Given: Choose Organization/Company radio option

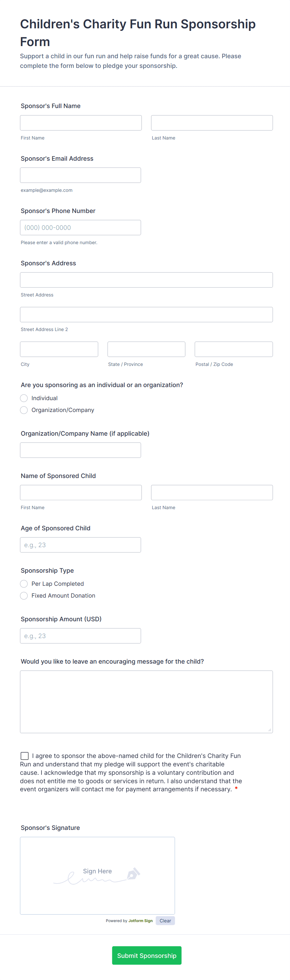Looking at the screenshot, I should pyautogui.click(x=24, y=410).
